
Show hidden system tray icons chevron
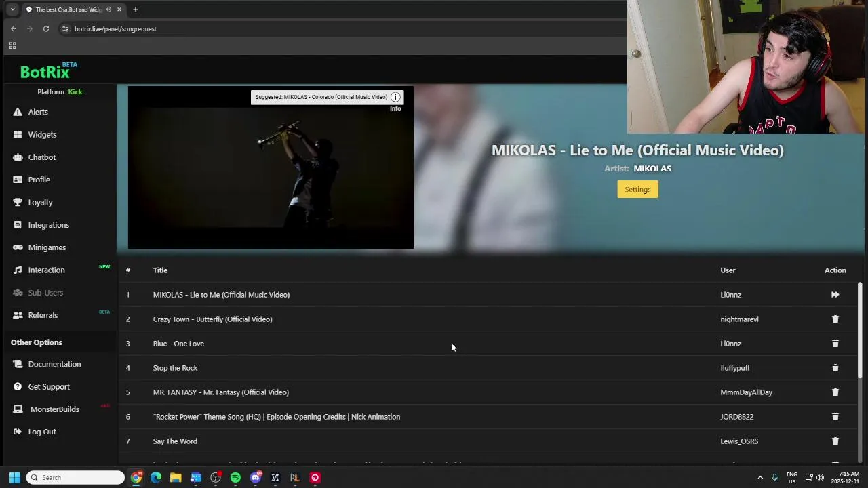click(x=760, y=477)
